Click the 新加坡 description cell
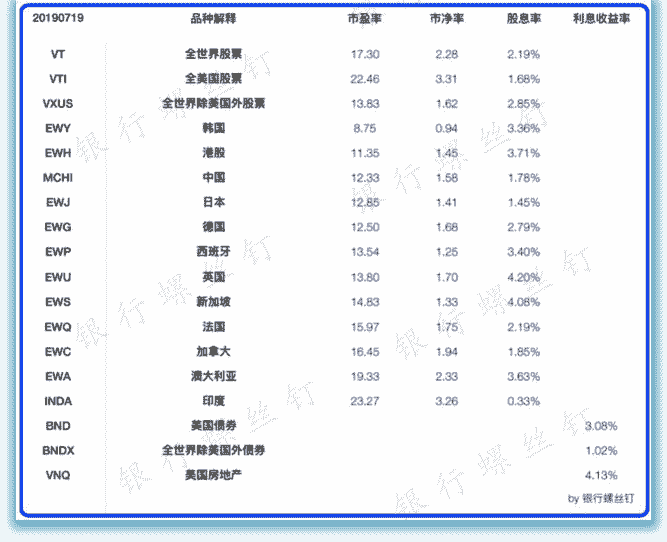This screenshot has width=667, height=542. tap(213, 302)
